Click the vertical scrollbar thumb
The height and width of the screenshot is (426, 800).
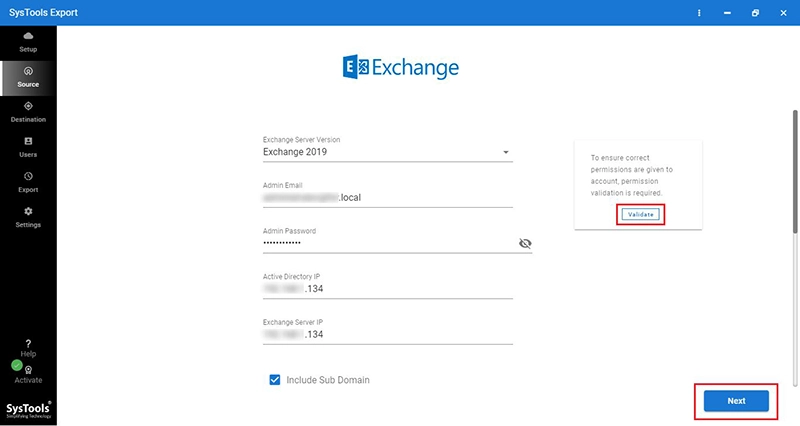click(795, 171)
